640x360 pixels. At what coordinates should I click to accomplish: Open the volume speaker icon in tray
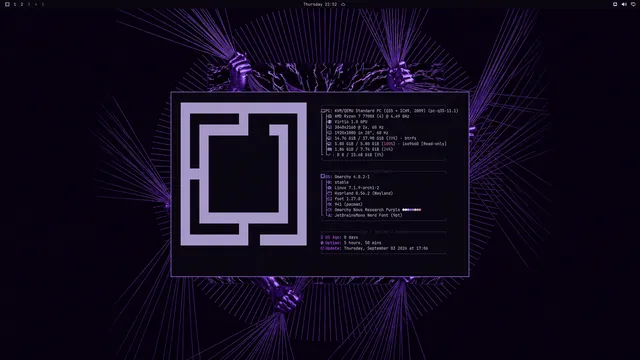pos(624,4)
